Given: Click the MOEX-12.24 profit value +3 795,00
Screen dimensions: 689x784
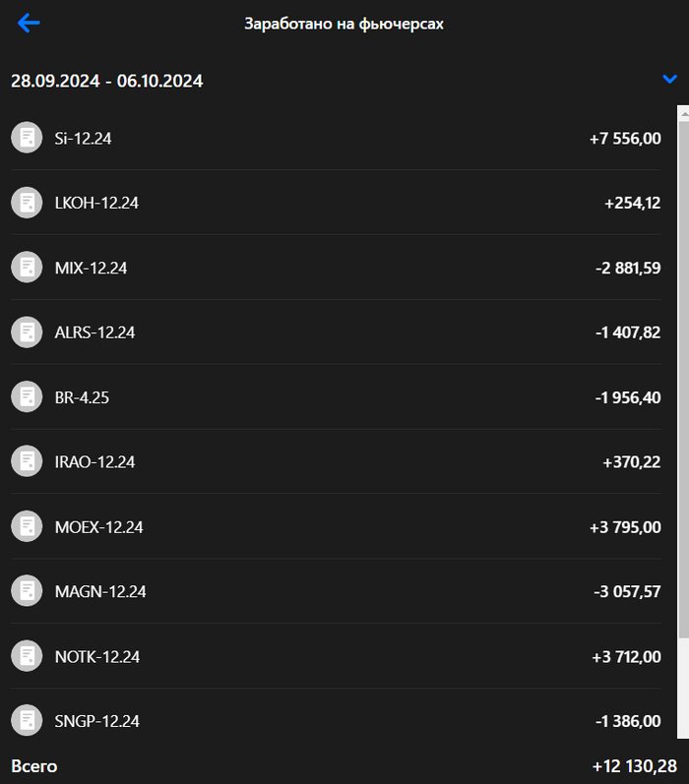Looking at the screenshot, I should click(x=625, y=527).
